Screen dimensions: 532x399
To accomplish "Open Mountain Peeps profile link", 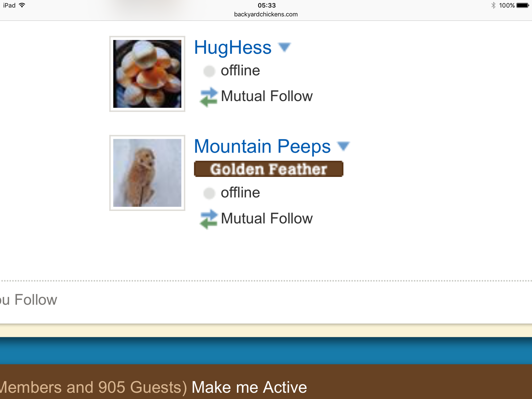I will click(x=262, y=147).
